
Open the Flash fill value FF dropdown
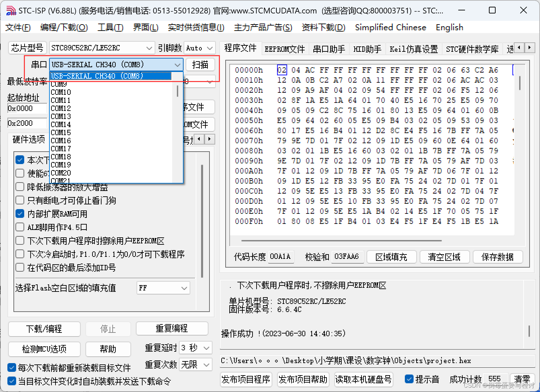pyautogui.click(x=163, y=288)
